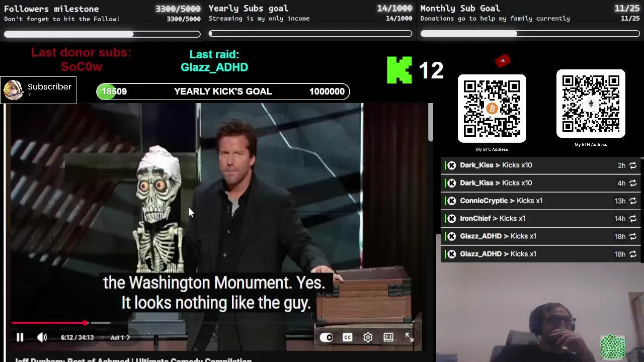This screenshot has height=362, width=644.
Task: Click the Kick icon on the Dark_Kiss 2h row
Action: pos(452,165)
